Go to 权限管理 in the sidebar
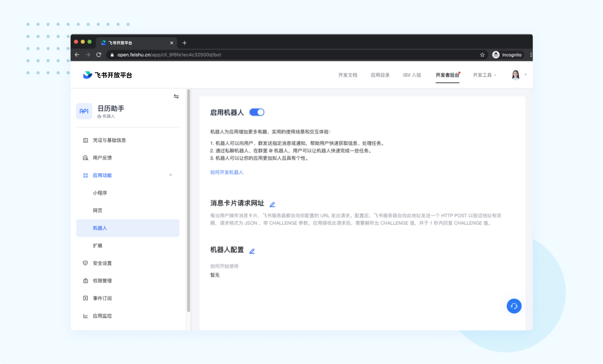603x364 pixels. coord(102,281)
